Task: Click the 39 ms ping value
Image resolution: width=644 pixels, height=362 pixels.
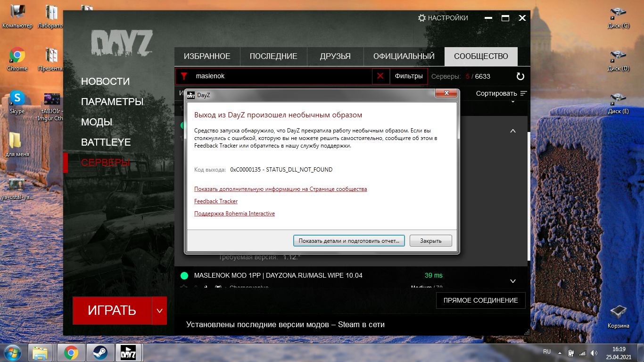Action: [x=434, y=275]
